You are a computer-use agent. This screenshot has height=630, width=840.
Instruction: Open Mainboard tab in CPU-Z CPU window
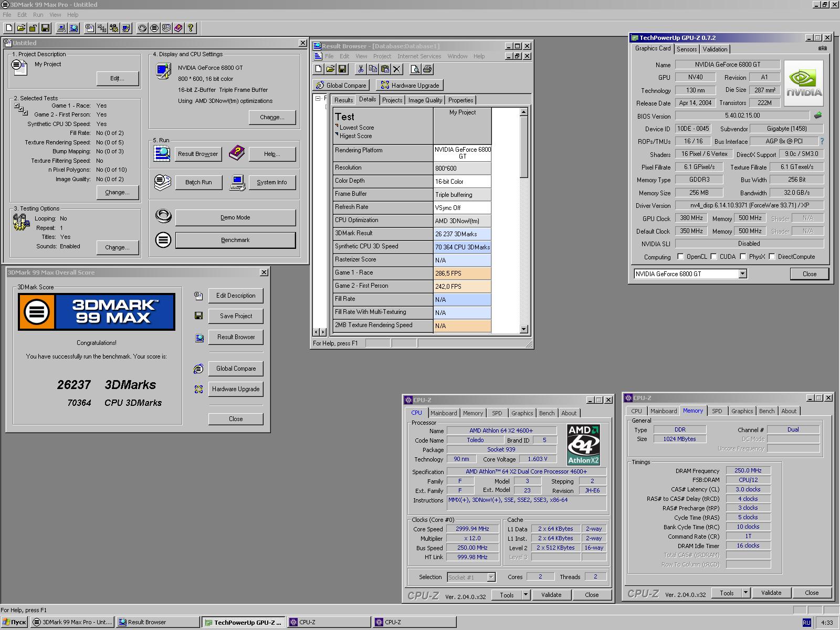(x=444, y=413)
